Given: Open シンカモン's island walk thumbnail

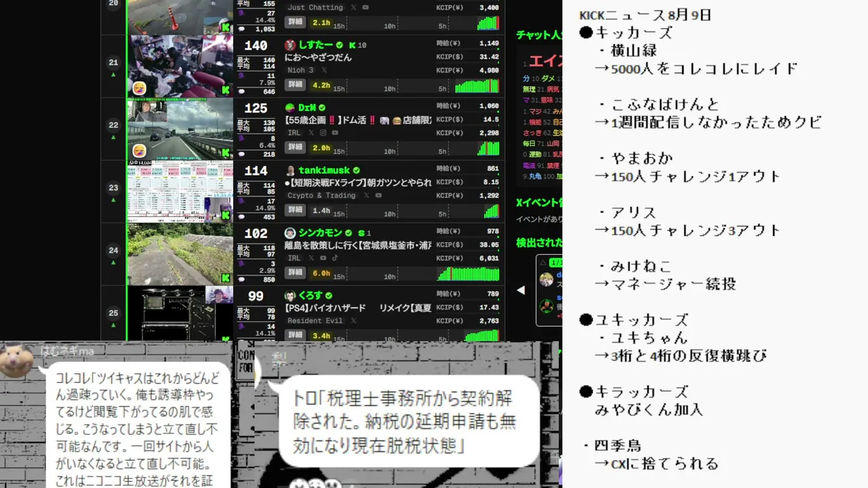Looking at the screenshot, I should tap(180, 254).
